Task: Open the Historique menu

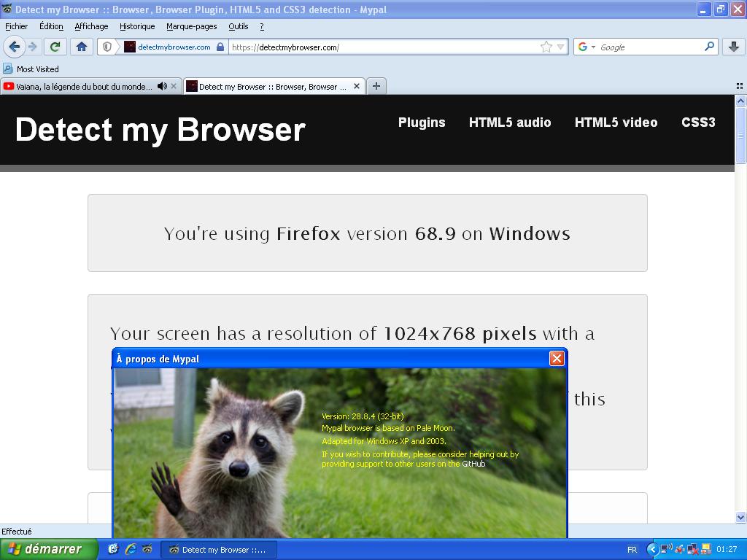Action: (137, 26)
